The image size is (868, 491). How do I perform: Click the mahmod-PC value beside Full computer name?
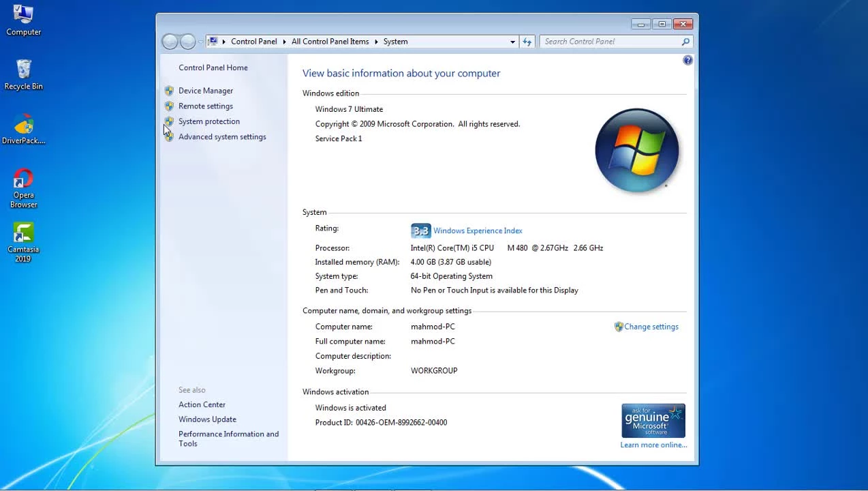433,342
